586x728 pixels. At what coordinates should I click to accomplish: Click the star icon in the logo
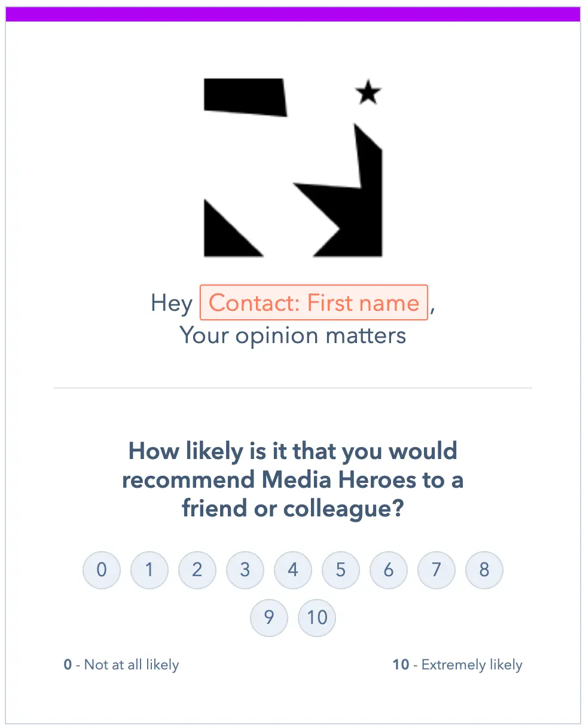click(368, 93)
